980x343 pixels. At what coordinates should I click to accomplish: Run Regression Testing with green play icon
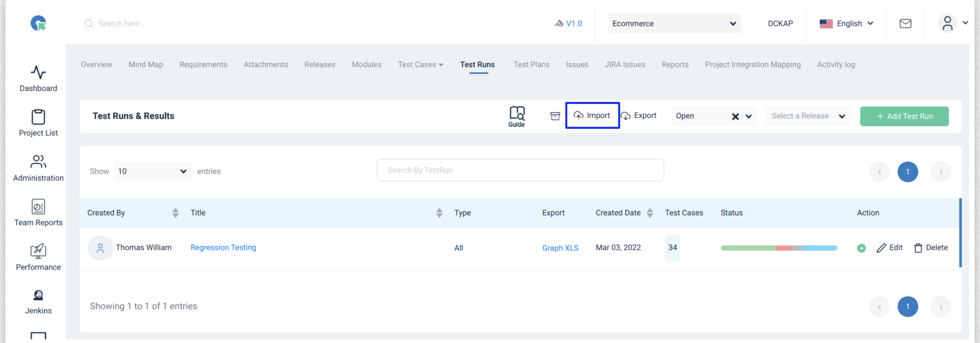click(861, 248)
